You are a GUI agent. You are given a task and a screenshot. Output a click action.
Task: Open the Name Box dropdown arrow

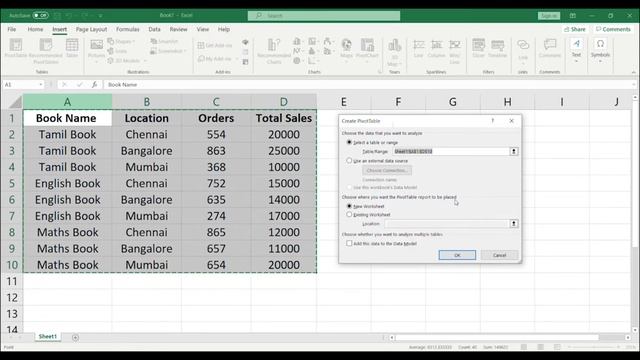(41, 84)
